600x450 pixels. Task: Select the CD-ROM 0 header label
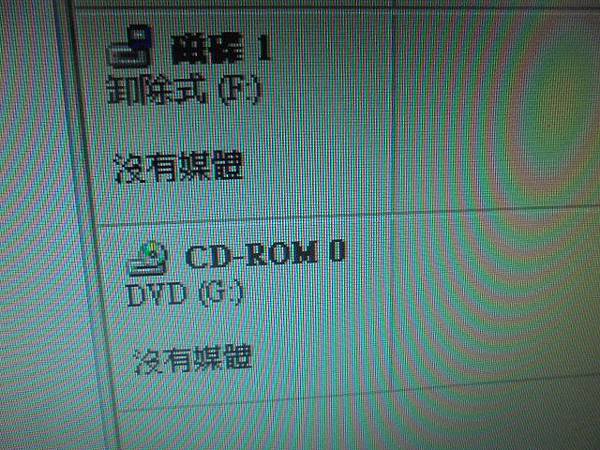click(x=265, y=253)
